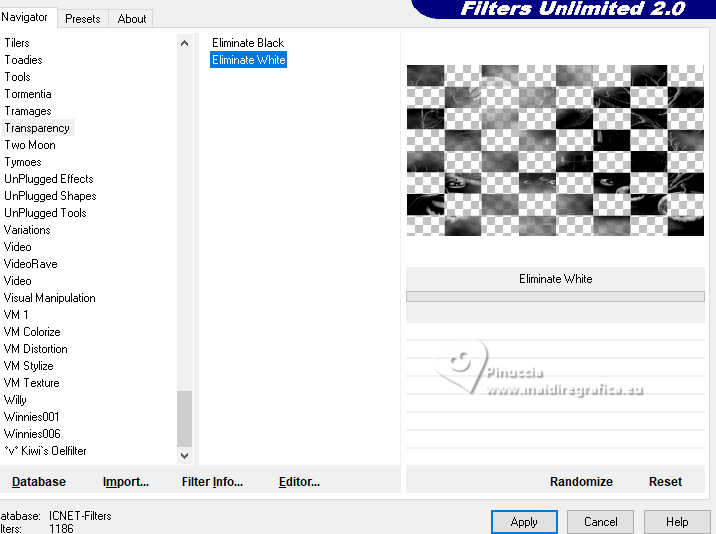Select VideoRave category
This screenshot has height=534, width=716.
(31, 264)
